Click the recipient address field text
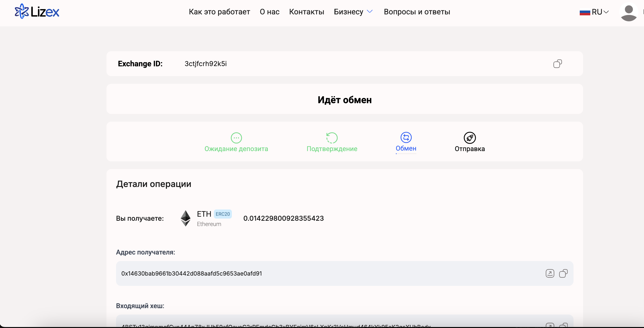This screenshot has width=644, height=328. coord(192,273)
